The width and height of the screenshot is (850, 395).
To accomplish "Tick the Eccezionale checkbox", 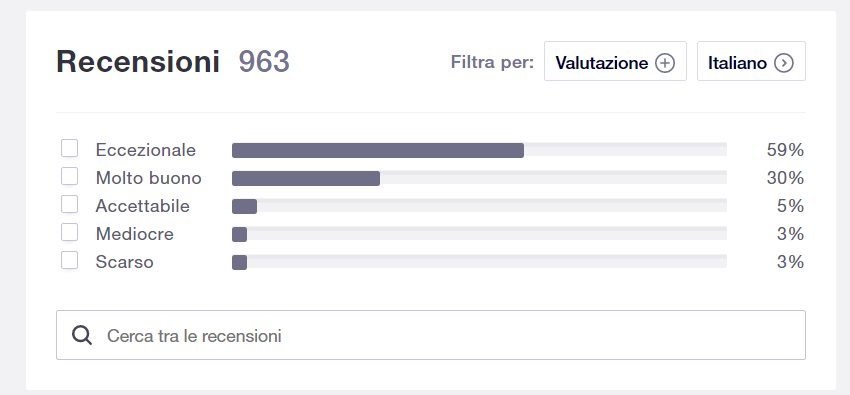I will tap(69, 148).
